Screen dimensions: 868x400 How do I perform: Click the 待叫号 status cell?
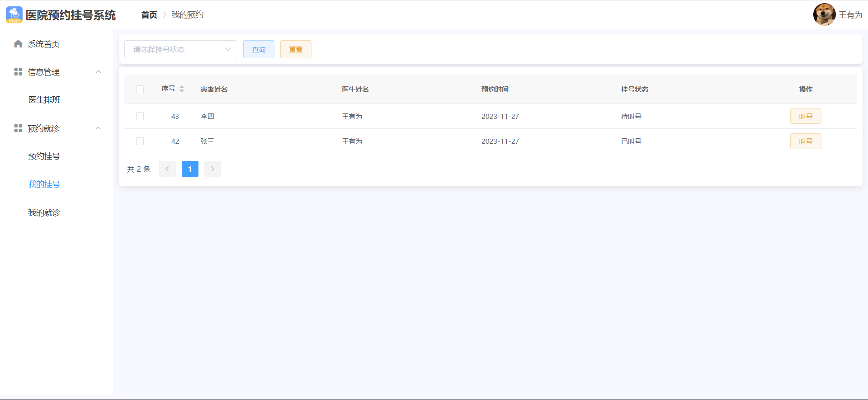[631, 116]
